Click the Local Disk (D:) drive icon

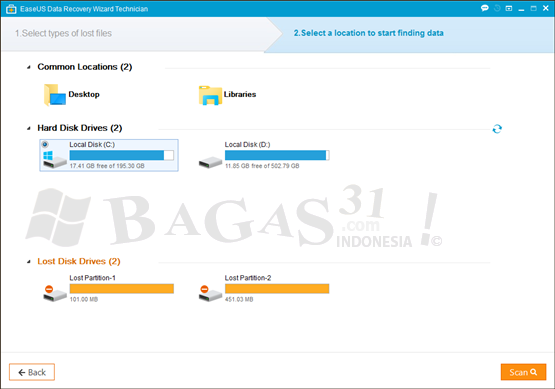210,163
